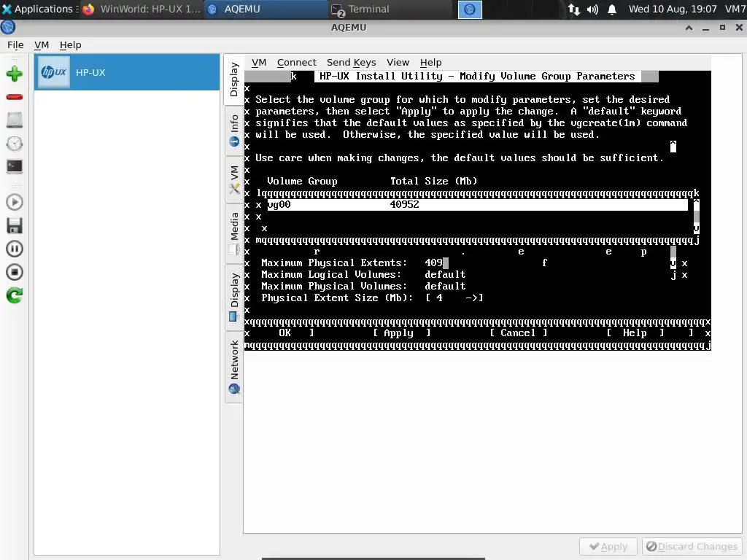The image size is (747, 560).
Task: Open the Help menu in main menu bar
Action: click(x=71, y=44)
